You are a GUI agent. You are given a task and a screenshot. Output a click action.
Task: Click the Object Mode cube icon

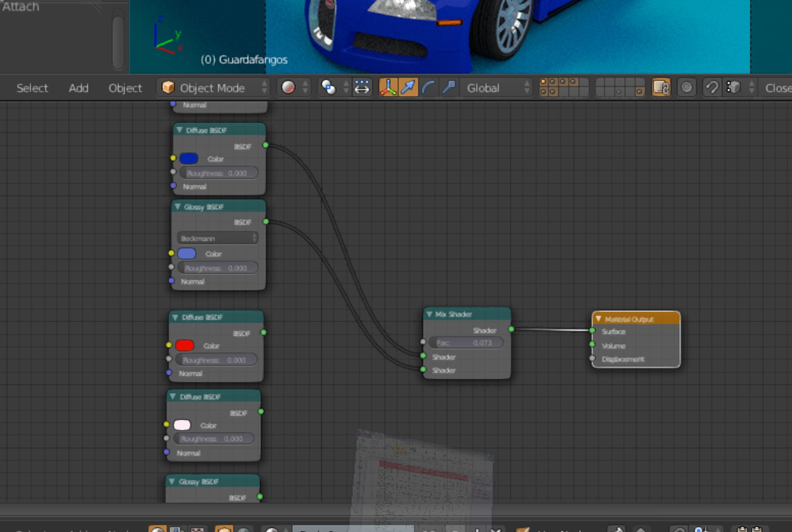coord(168,88)
